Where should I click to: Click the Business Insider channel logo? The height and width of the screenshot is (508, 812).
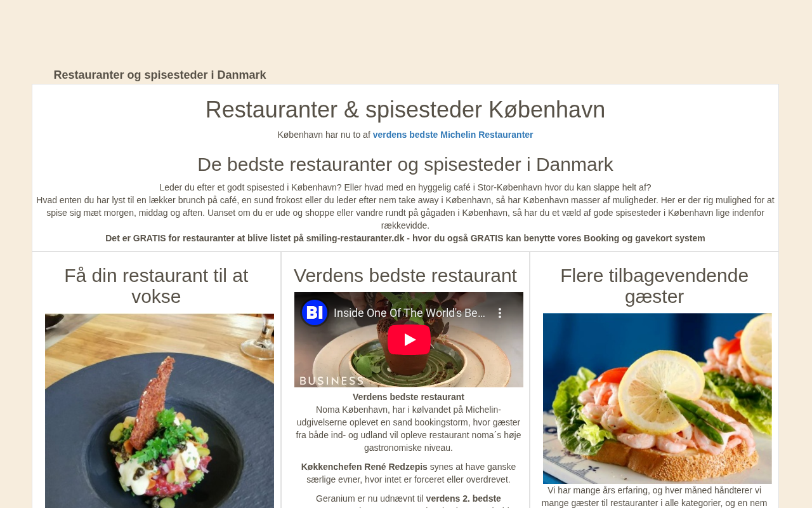pyautogui.click(x=315, y=312)
